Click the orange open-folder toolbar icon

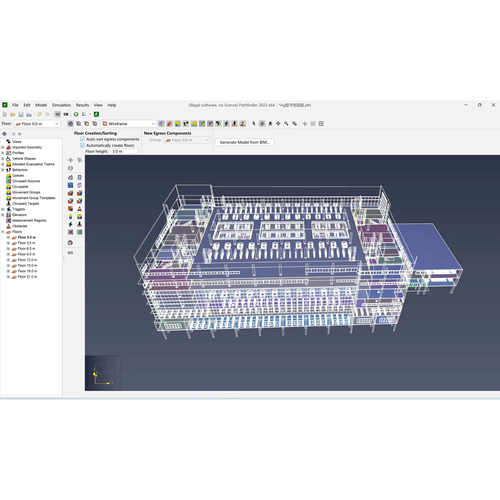13,114
